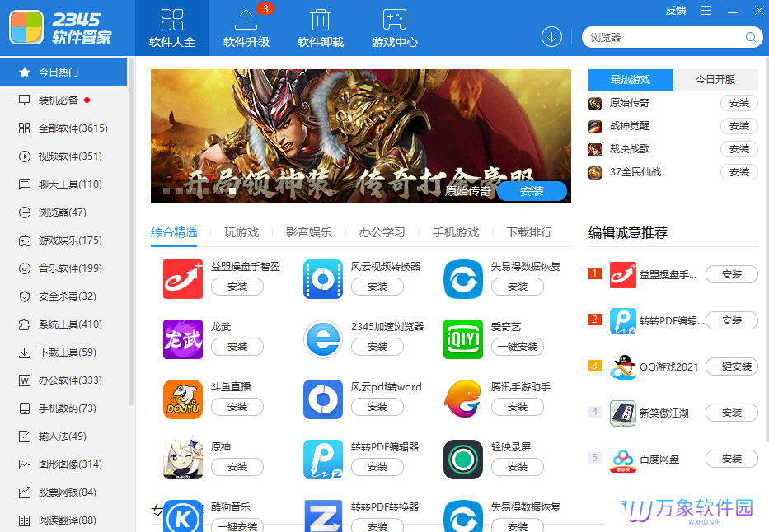Open the 游戏中心 gamepad section
This screenshot has height=532, width=769.
394,28
